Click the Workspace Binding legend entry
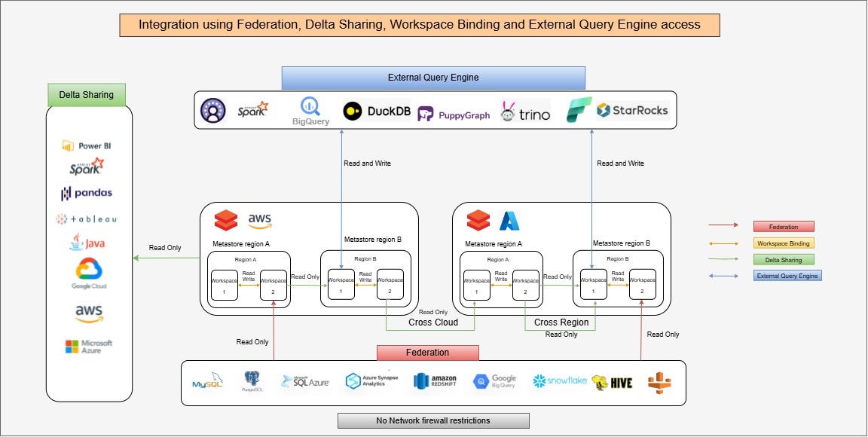Viewport: 868px width, 437px height. (784, 243)
